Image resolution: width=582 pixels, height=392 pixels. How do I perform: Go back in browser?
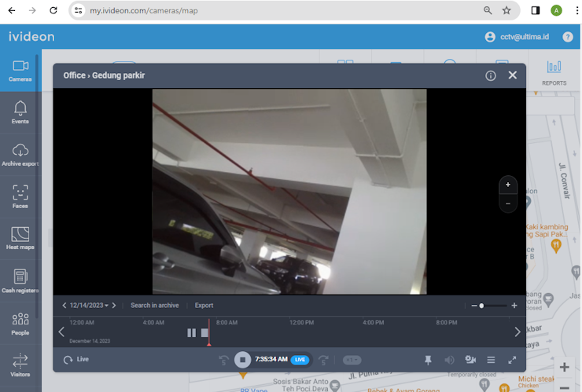tap(12, 10)
